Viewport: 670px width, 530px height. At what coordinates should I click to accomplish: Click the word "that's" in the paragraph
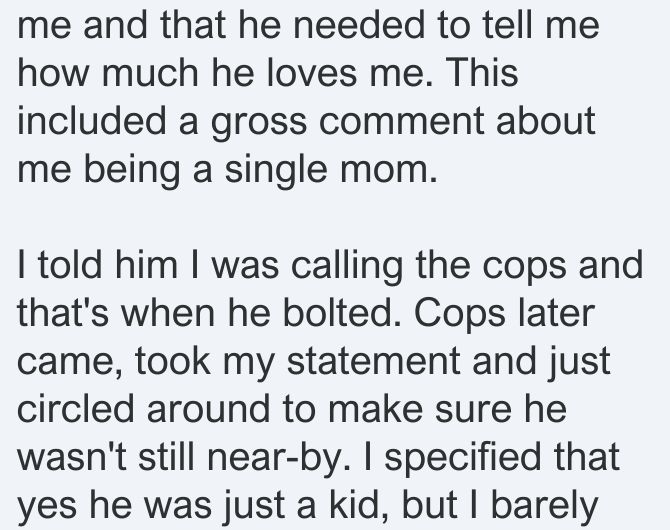coord(63,313)
